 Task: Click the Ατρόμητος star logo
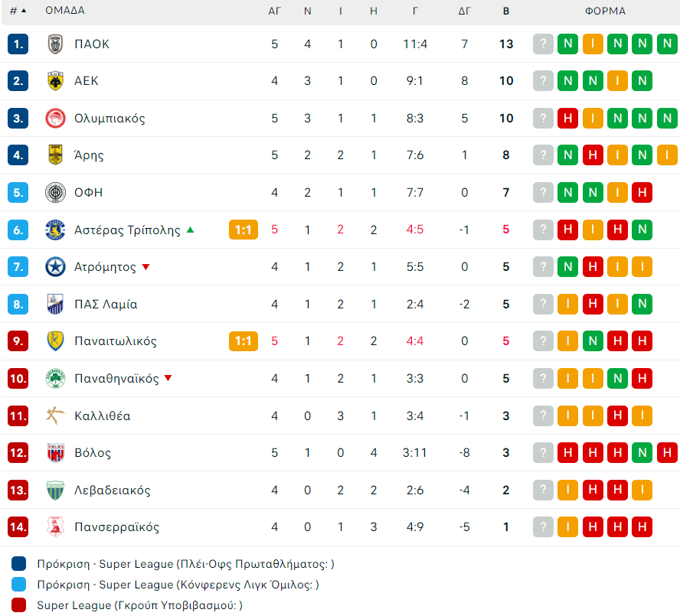[55, 267]
